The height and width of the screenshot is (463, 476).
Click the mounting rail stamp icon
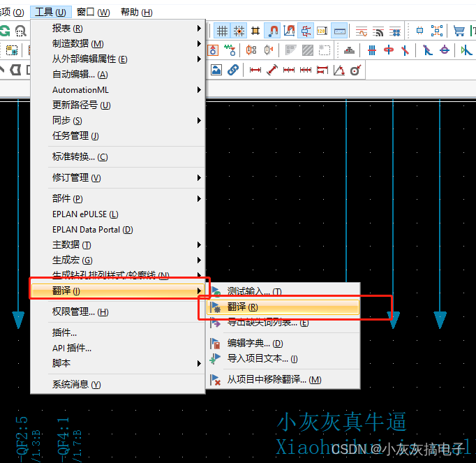pos(349,50)
